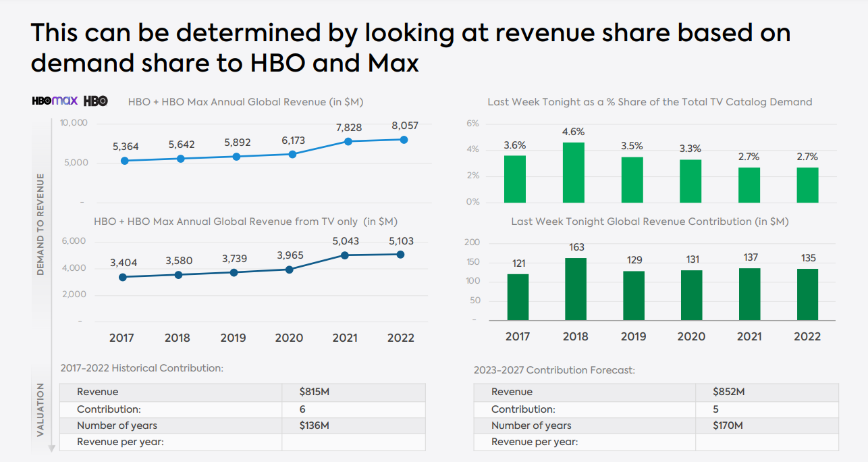Image resolution: width=868 pixels, height=462 pixels.
Task: Click the 3,580 data label
Action: pos(180,260)
